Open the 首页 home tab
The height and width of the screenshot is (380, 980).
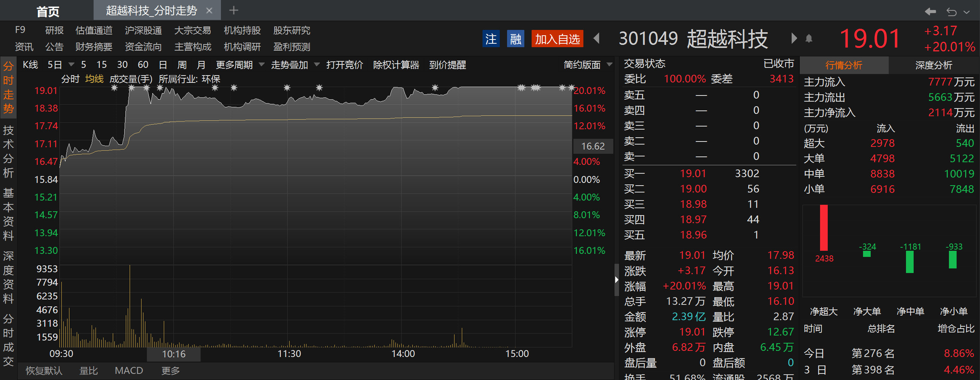tap(48, 12)
